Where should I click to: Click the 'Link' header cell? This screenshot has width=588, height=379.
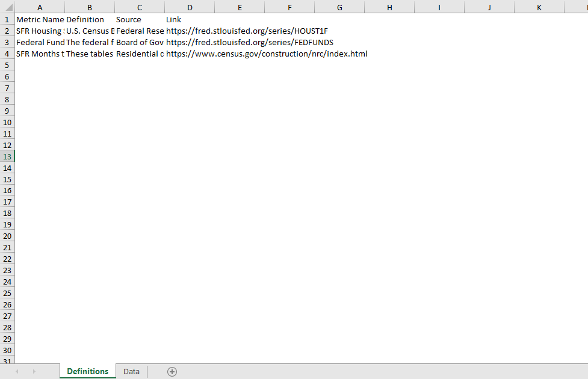click(x=190, y=19)
